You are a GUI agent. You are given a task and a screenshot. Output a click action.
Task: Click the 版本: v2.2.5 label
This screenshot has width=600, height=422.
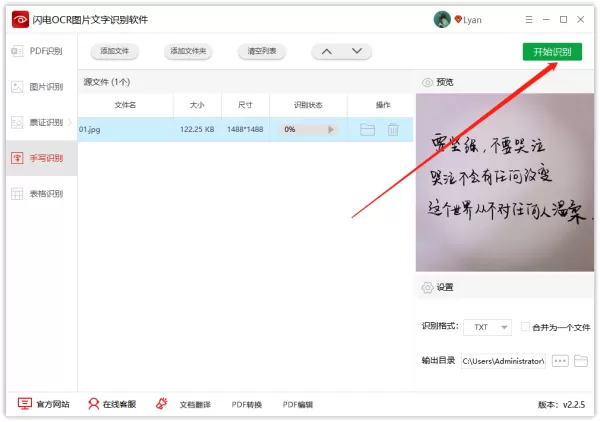coord(561,405)
